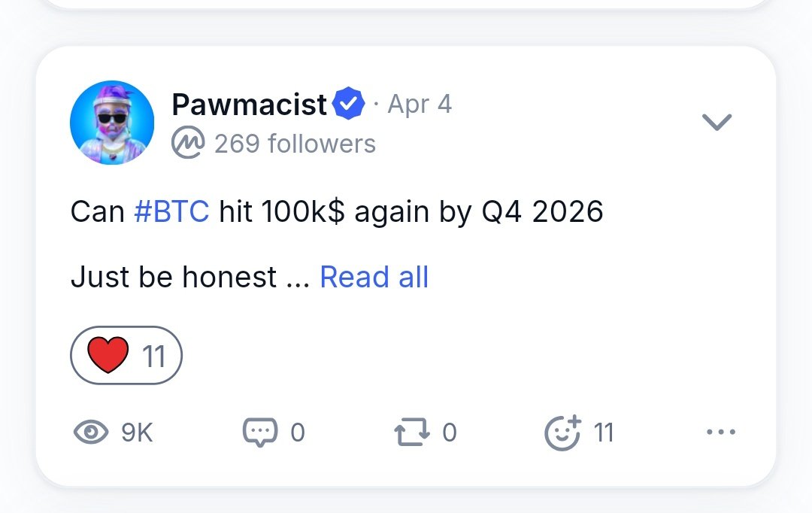The height and width of the screenshot is (513, 812).
Task: Click the CoinMarketCap logo beside followers
Action: [187, 143]
